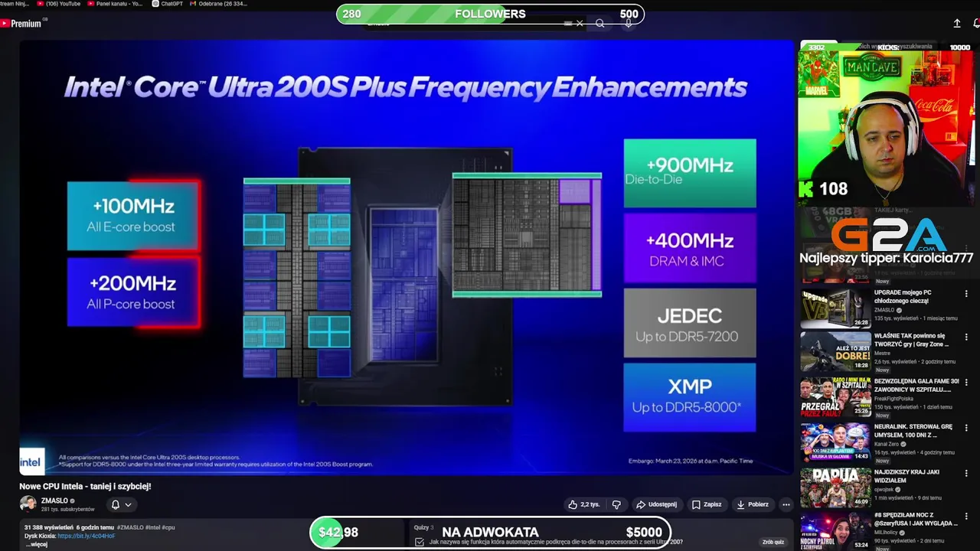Dislike the video
The height and width of the screenshot is (551, 980).
point(616,504)
